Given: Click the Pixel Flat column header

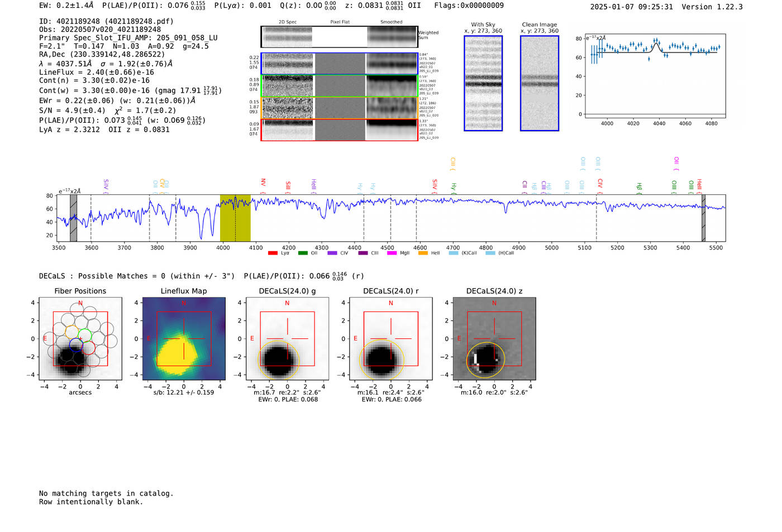Looking at the screenshot, I should pos(340,22).
